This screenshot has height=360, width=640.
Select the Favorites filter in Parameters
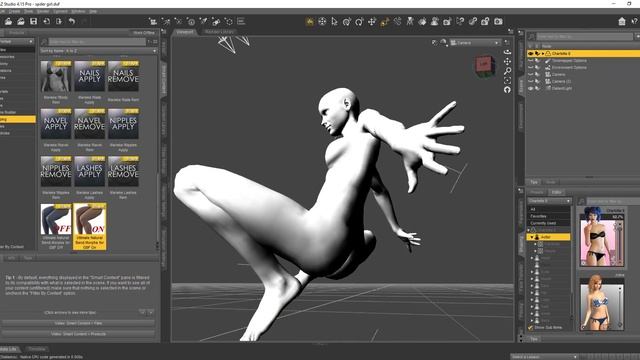pos(549,216)
